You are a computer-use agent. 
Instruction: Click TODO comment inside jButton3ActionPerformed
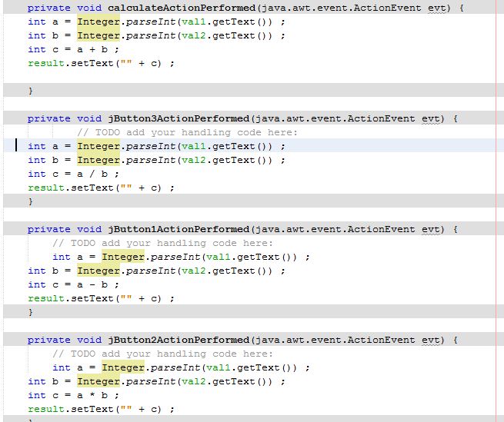[187, 132]
